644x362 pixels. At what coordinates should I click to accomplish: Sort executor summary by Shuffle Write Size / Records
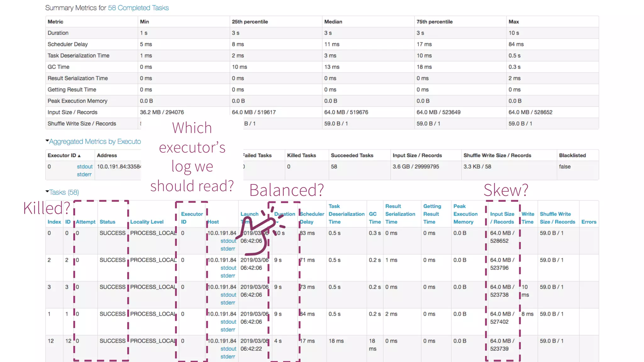[497, 155]
